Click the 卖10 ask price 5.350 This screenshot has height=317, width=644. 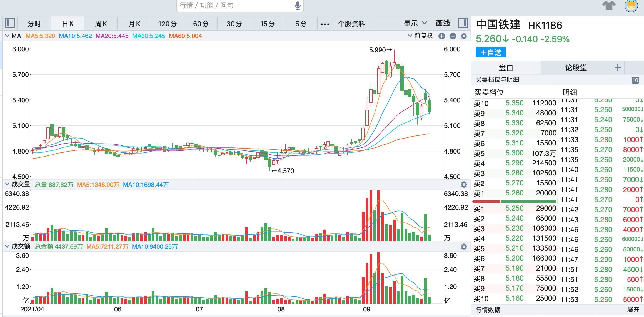tap(515, 103)
